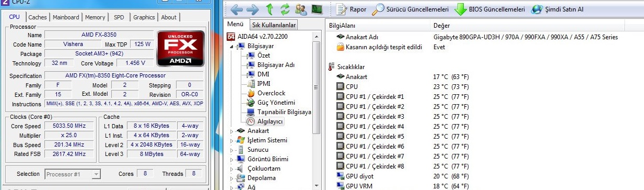The image size is (644, 190).
Task: Select the Anakart Adı row
Action: coord(485,37)
